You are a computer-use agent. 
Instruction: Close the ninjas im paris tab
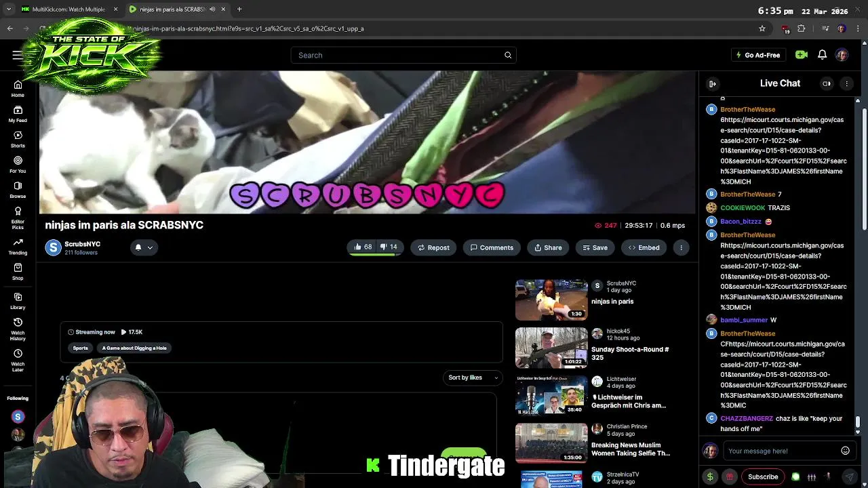223,9
